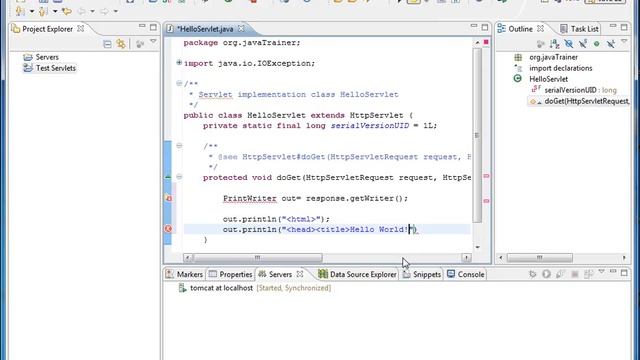The image size is (640, 360).
Task: Click Next Annotation toolbar icon
Action: pyautogui.click(x=20, y=11)
